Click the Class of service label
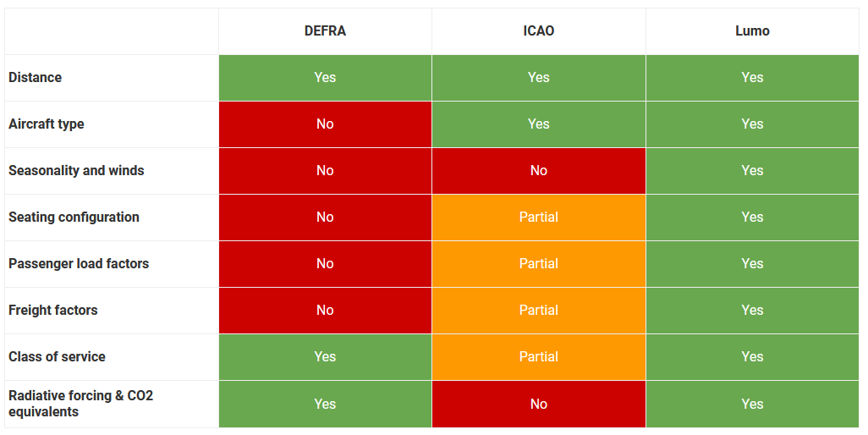The image size is (868, 435). point(57,357)
